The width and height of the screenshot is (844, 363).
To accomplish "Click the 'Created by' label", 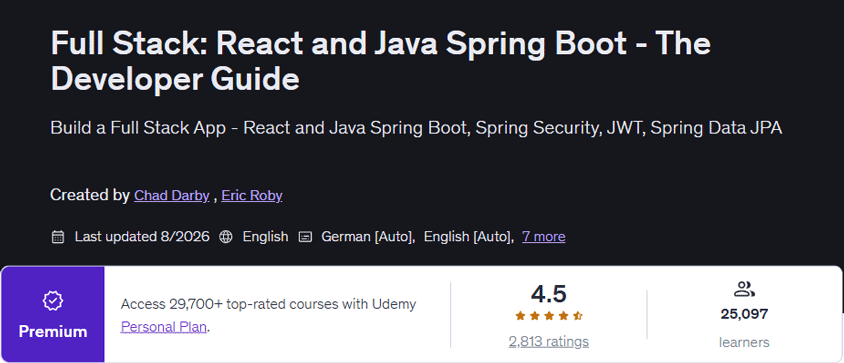I will pyautogui.click(x=90, y=195).
